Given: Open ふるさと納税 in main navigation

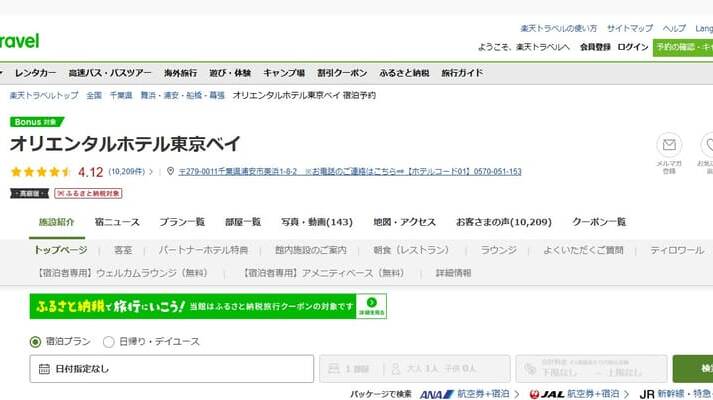Looking at the screenshot, I should point(404,73).
